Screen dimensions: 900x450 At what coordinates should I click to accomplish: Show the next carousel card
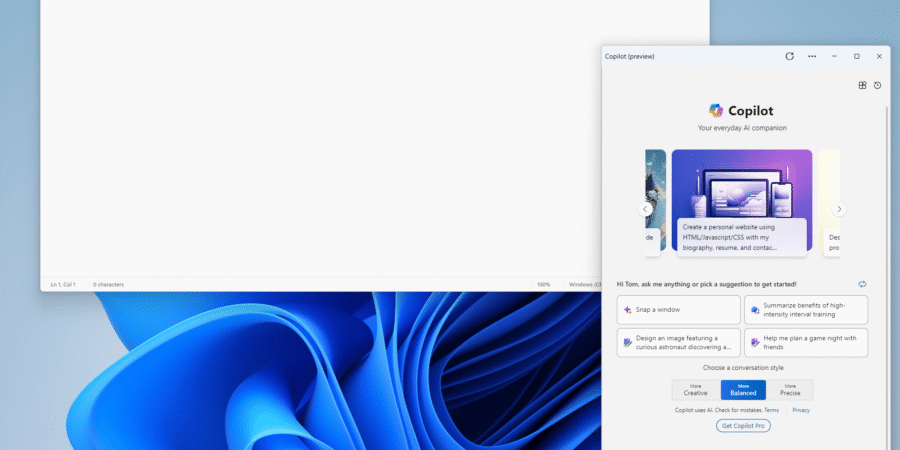click(839, 210)
